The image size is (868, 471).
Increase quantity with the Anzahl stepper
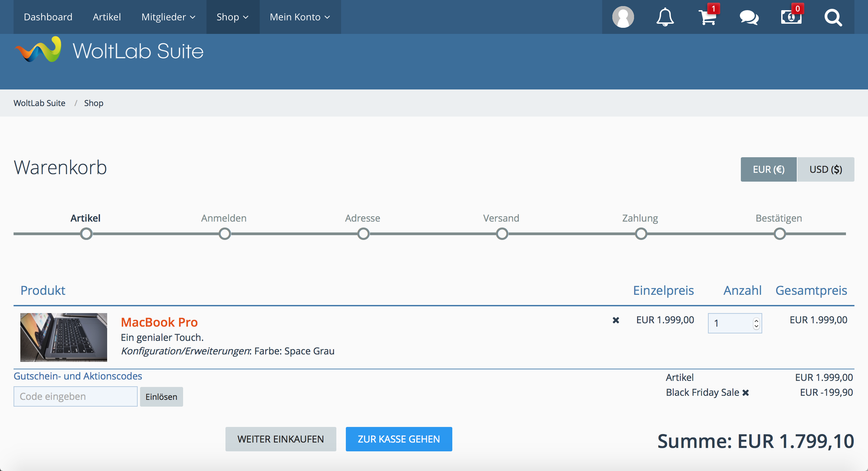[756, 321]
